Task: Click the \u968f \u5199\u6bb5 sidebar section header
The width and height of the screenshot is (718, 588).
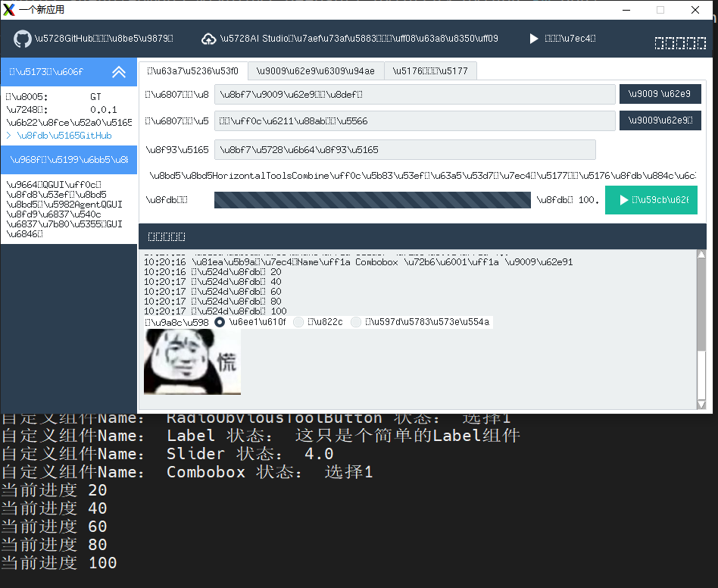Action: 69,160
